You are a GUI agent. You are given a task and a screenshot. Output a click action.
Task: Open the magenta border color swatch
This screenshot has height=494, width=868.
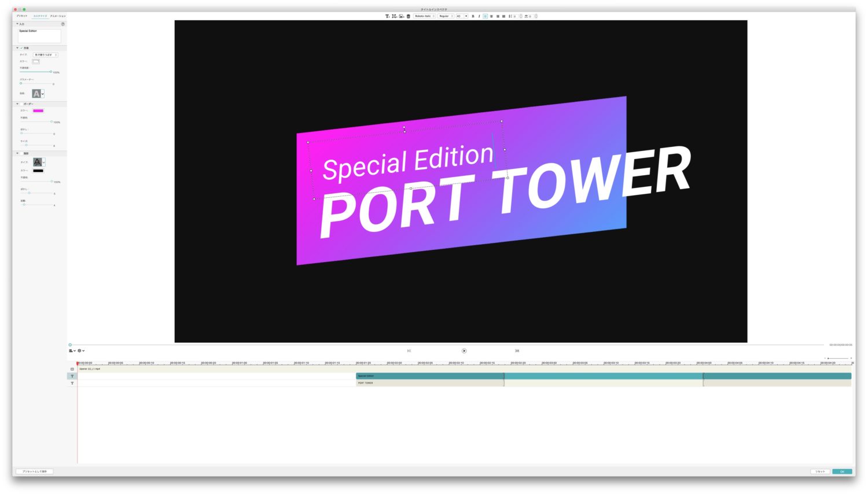click(x=38, y=110)
